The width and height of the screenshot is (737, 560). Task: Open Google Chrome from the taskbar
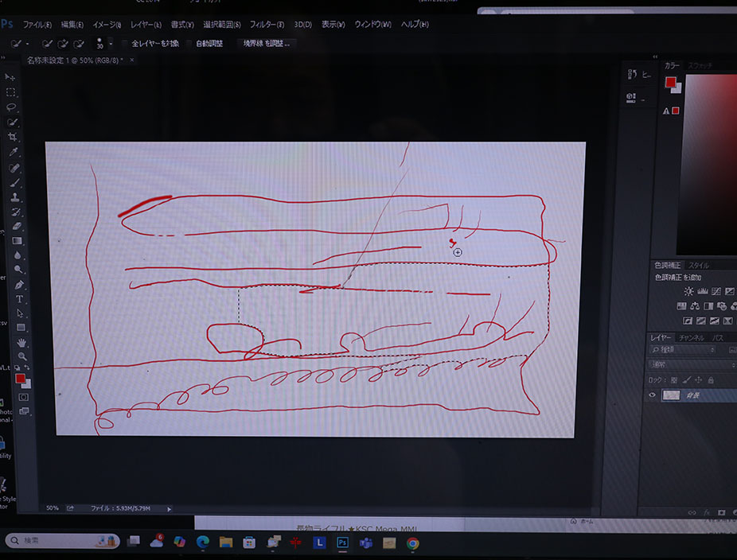click(413, 543)
